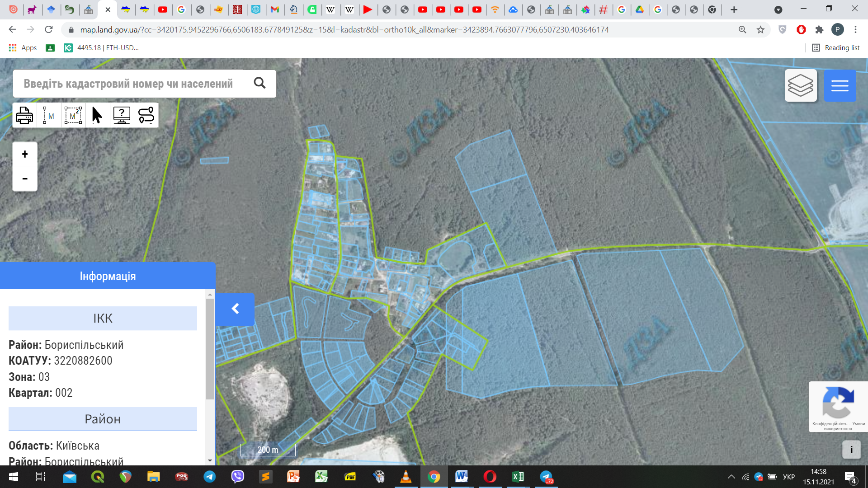Image resolution: width=868 pixels, height=488 pixels.
Task: Open the blue hamburger menu
Action: (840, 85)
